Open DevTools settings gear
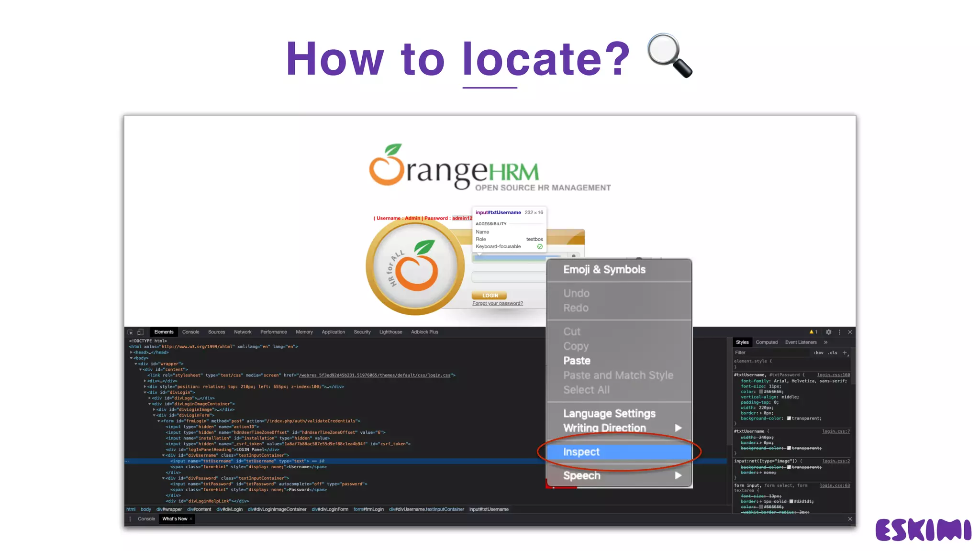980x551 pixels. (x=829, y=332)
